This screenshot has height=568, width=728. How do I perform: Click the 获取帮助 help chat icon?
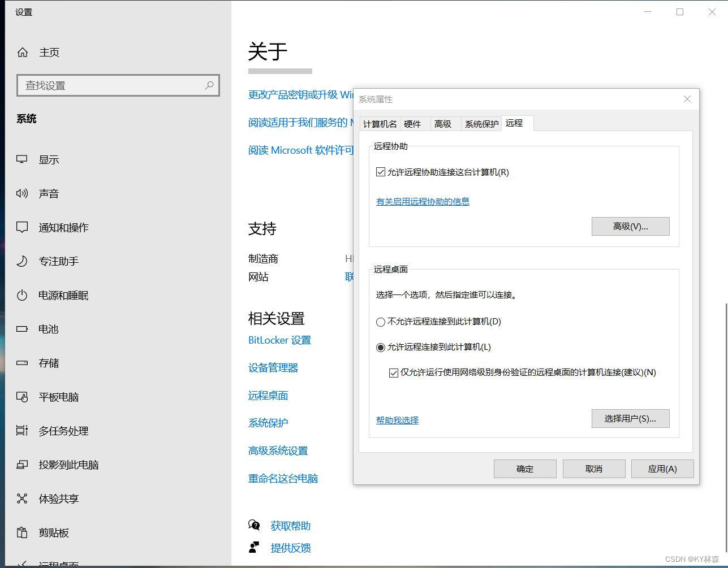(x=254, y=526)
